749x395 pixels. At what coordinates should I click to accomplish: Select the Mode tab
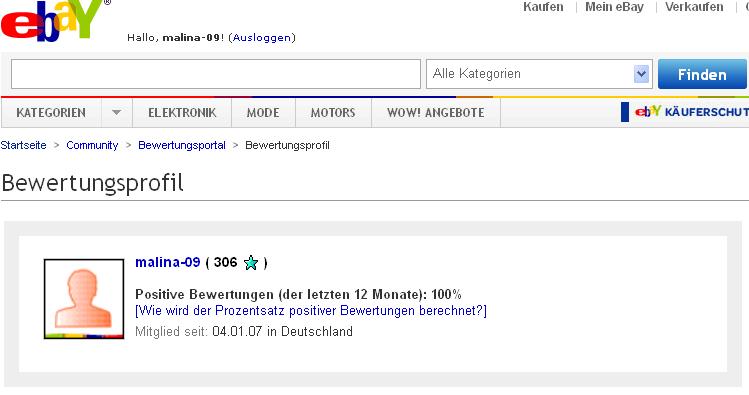coord(263,113)
